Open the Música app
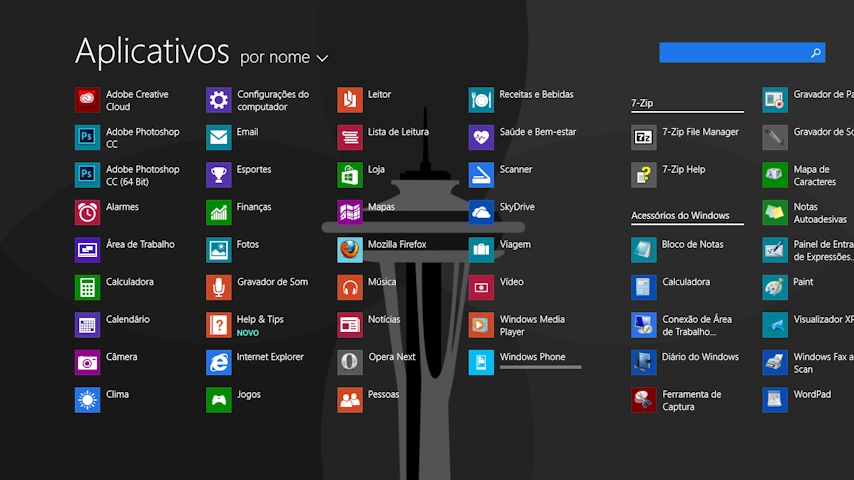Screen dimensions: 854x480 350,288
